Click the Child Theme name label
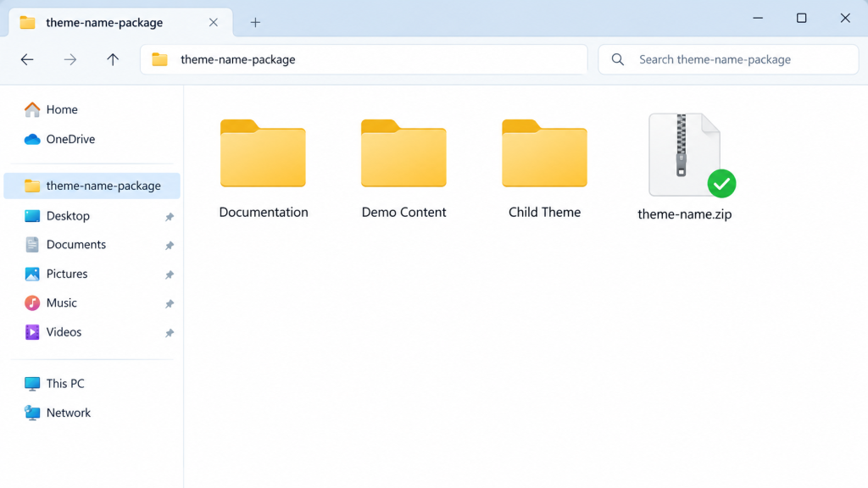The width and height of the screenshot is (868, 488). click(x=545, y=213)
